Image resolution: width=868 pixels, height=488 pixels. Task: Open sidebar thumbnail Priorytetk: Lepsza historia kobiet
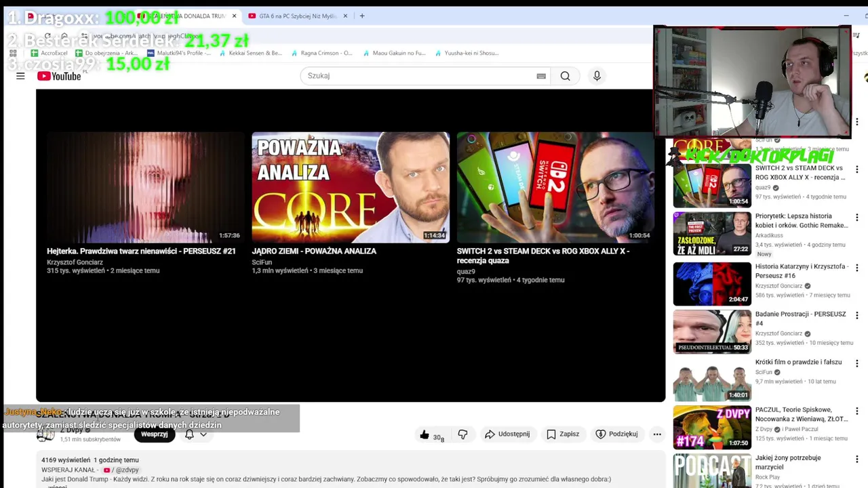coord(712,234)
